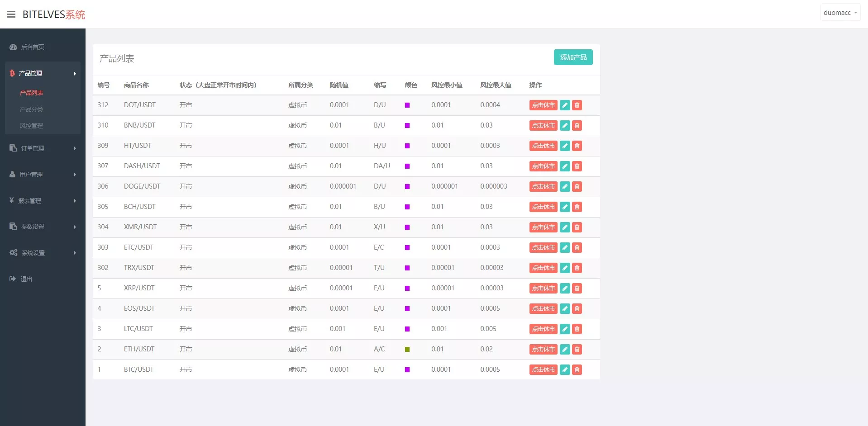Click the 添加产品 button to add product

[572, 57]
